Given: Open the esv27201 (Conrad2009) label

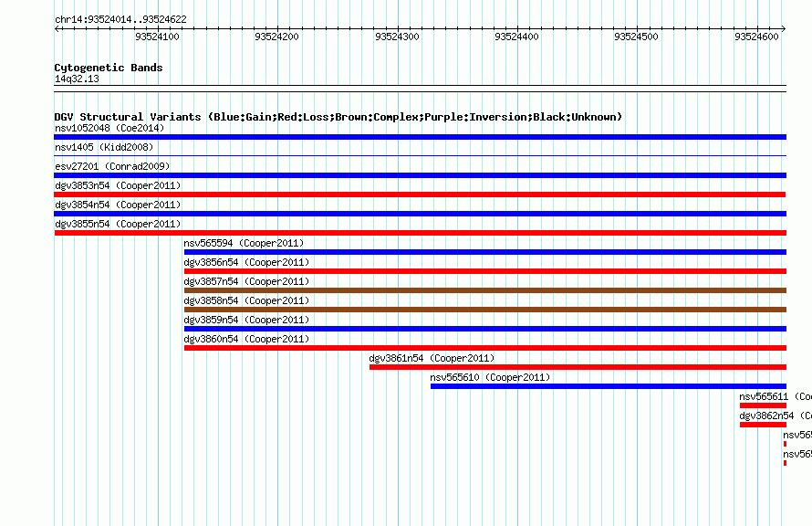Looking at the screenshot, I should [x=112, y=166].
